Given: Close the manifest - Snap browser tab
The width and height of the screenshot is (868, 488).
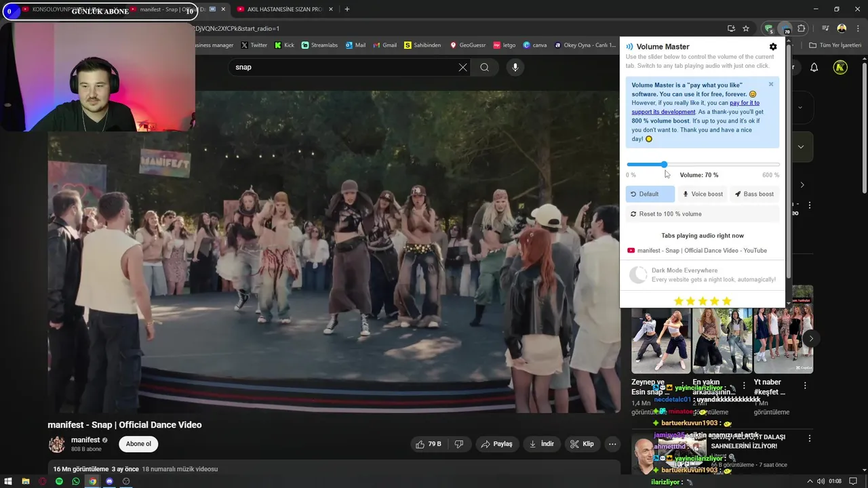Looking at the screenshot, I should (223, 9).
